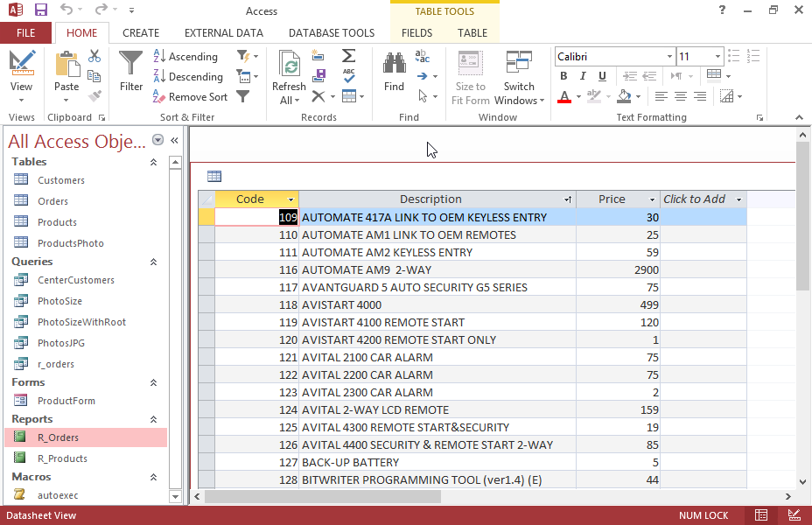Cut the selection with the scissors icon

tap(94, 56)
